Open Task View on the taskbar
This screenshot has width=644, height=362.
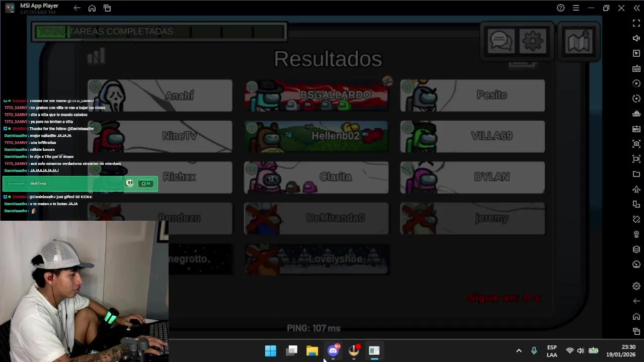[x=292, y=350]
